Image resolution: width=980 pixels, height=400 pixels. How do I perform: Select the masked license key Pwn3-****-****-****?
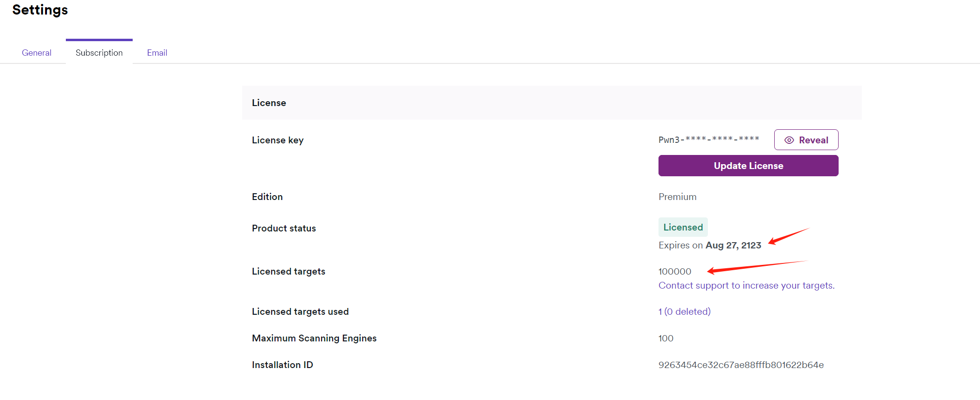point(708,139)
